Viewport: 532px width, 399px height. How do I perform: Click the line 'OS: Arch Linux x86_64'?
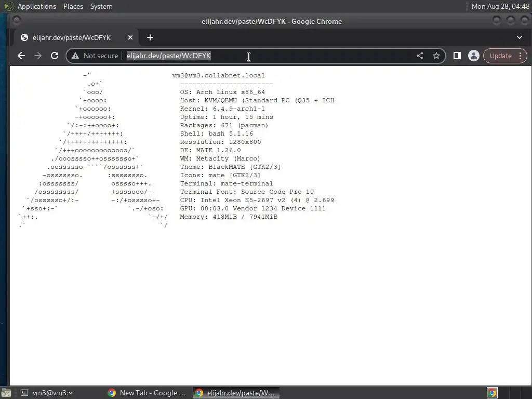[222, 92]
